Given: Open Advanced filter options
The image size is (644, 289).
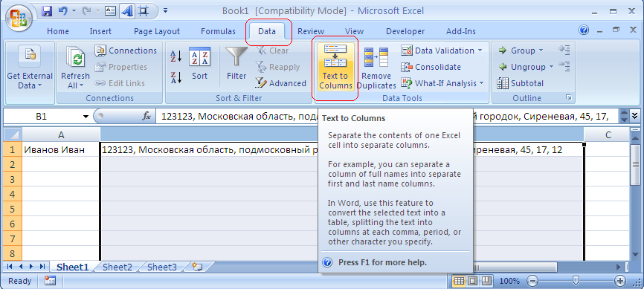Looking at the screenshot, I should click(x=280, y=83).
